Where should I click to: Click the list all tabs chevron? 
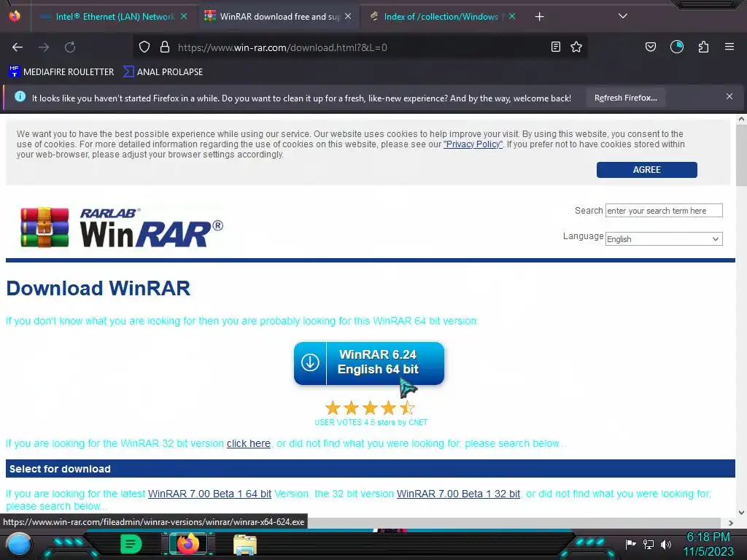click(623, 16)
